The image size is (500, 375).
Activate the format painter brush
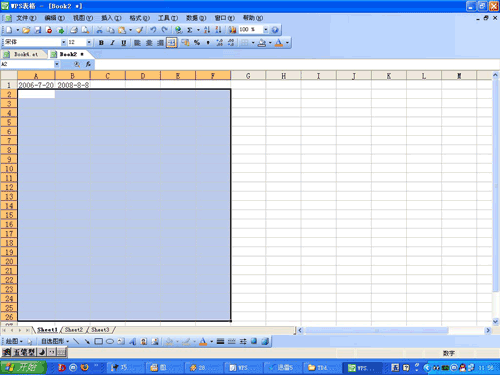pos(140,30)
